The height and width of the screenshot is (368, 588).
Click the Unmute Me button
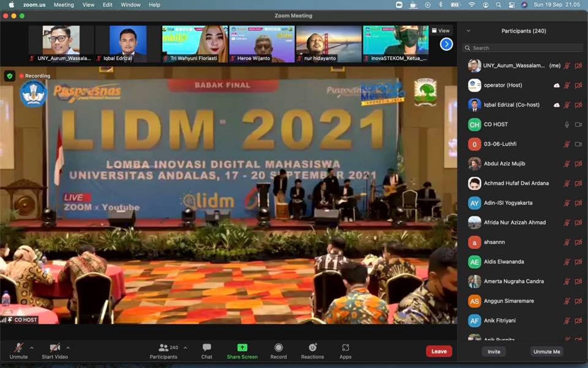547,352
